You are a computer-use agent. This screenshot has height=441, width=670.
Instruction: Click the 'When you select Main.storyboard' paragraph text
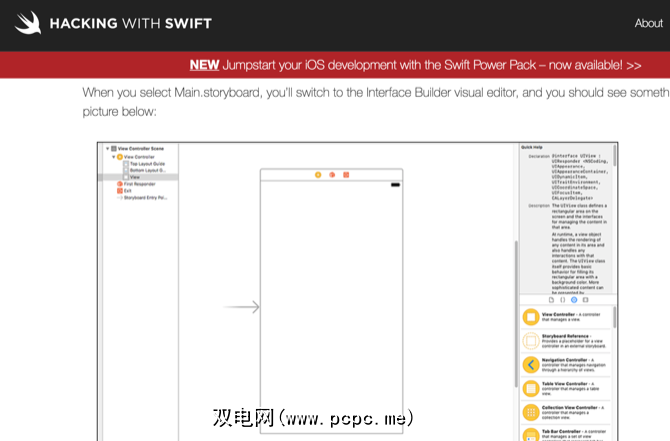tap(376, 102)
